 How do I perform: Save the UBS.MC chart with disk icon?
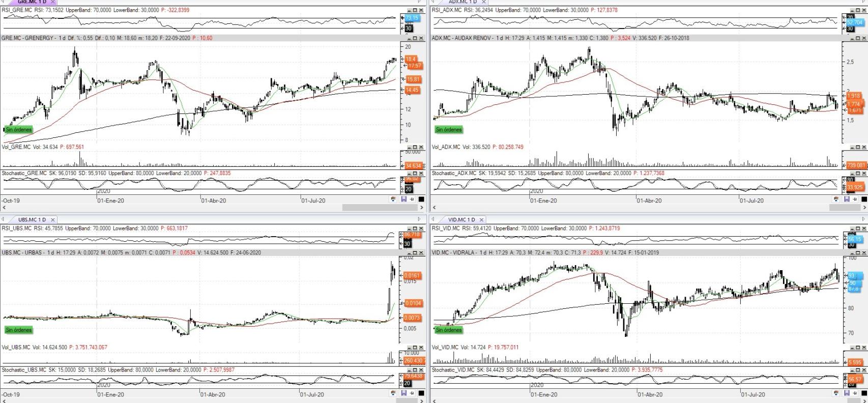(403, 393)
